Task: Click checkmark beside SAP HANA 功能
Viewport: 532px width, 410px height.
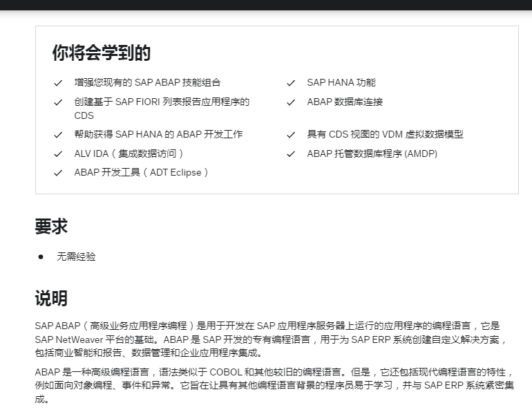Action: point(291,83)
